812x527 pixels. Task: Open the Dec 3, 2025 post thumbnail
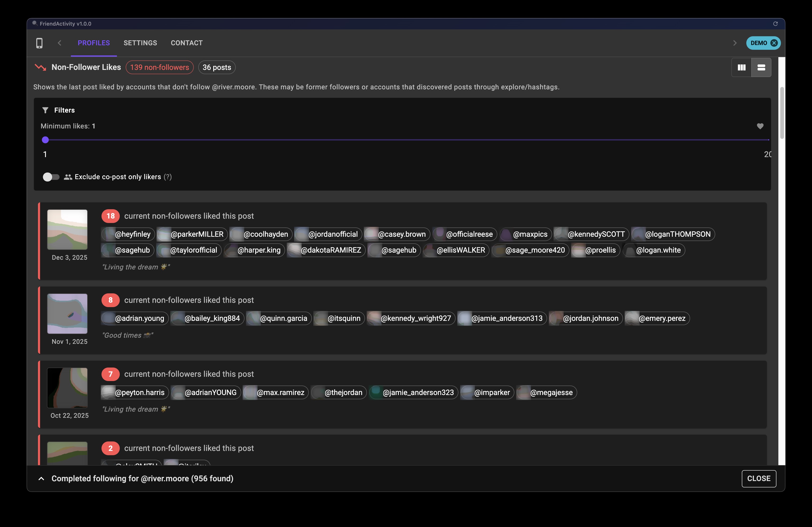tap(67, 229)
